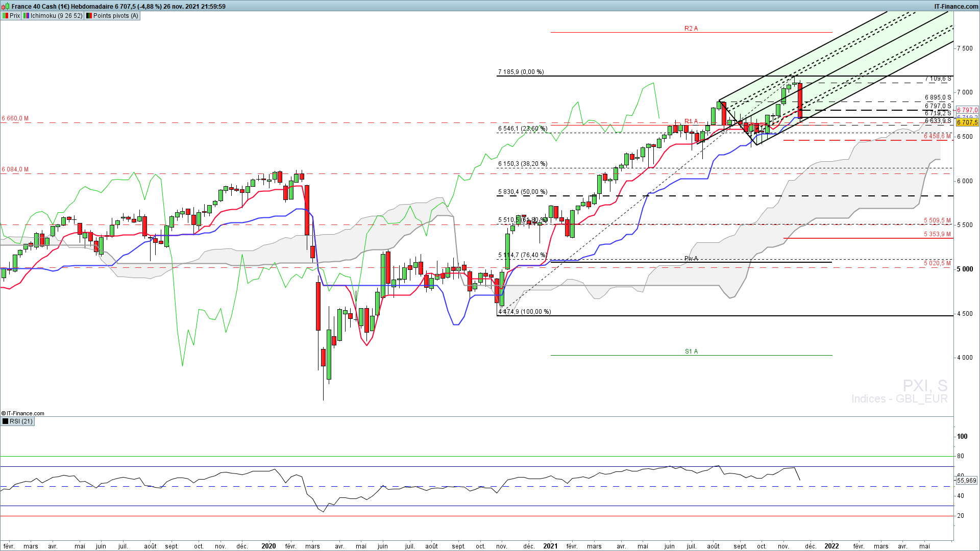The height and width of the screenshot is (551, 980).
Task: Click the 2020 marker on the time axis
Action: [x=268, y=546]
